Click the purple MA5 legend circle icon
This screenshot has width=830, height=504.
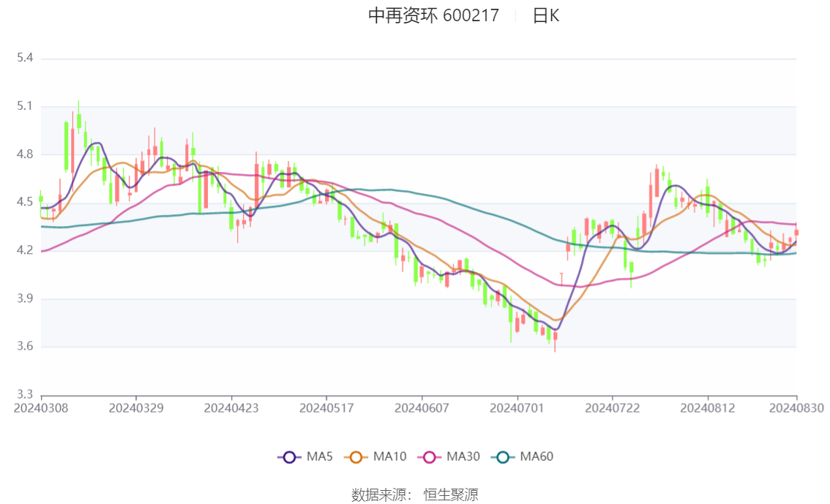[289, 457]
